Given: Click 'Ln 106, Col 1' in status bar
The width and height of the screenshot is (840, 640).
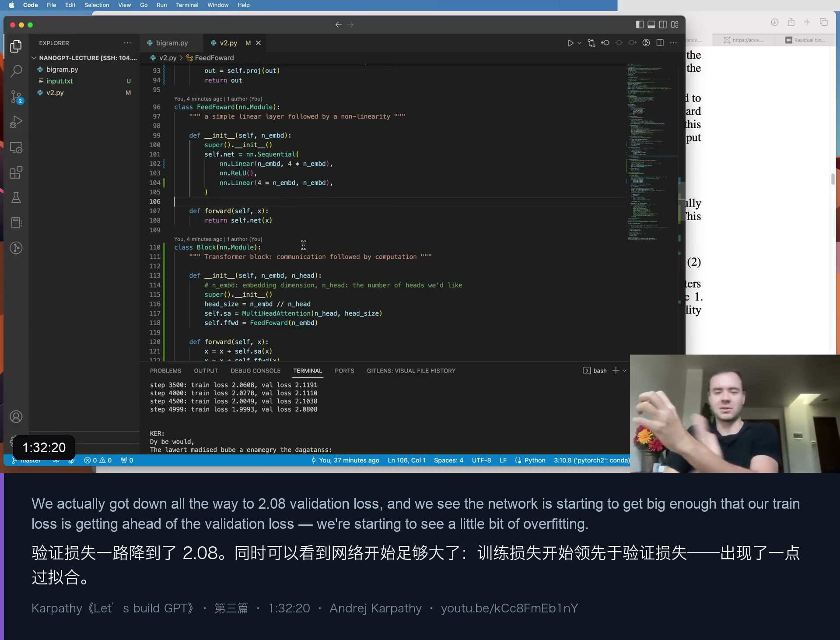Looking at the screenshot, I should click(406, 461).
